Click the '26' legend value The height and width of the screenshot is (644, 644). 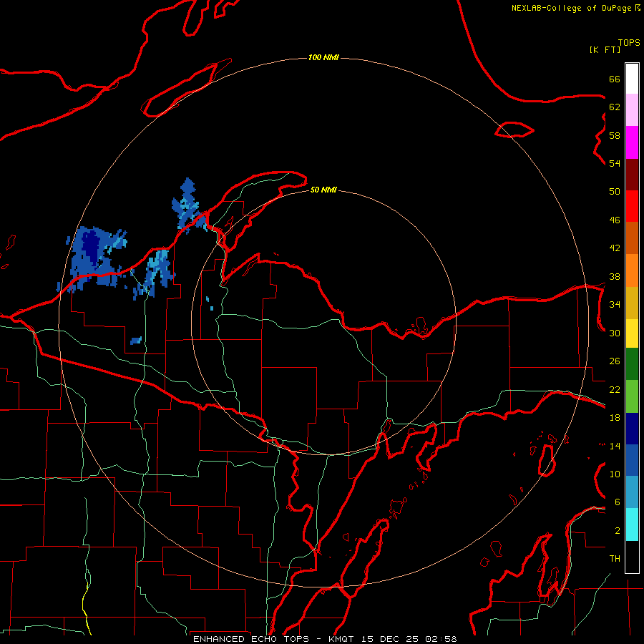(x=615, y=361)
